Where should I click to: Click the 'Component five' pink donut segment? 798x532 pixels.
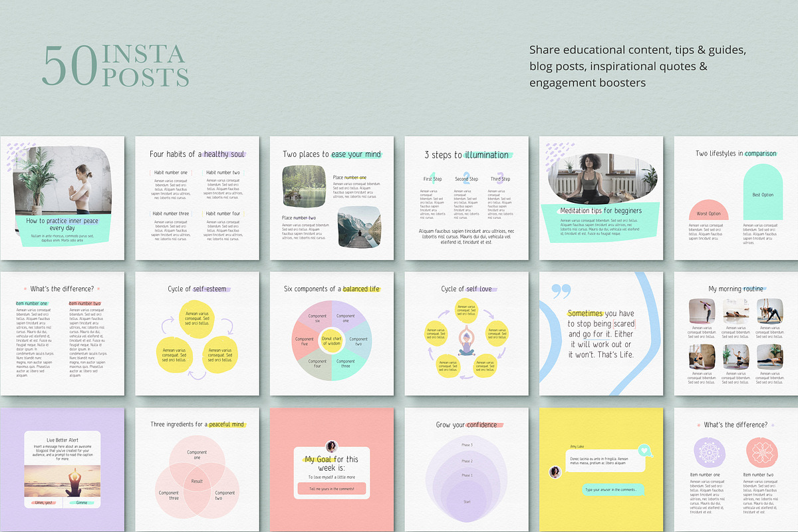[304, 340]
